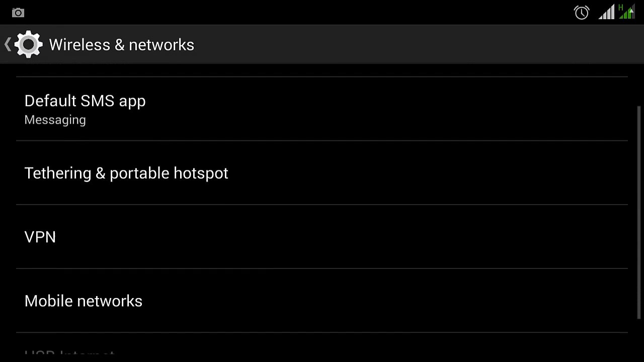This screenshot has width=644, height=362.
Task: Tap the Wireless & networks header title
Action: 121,45
